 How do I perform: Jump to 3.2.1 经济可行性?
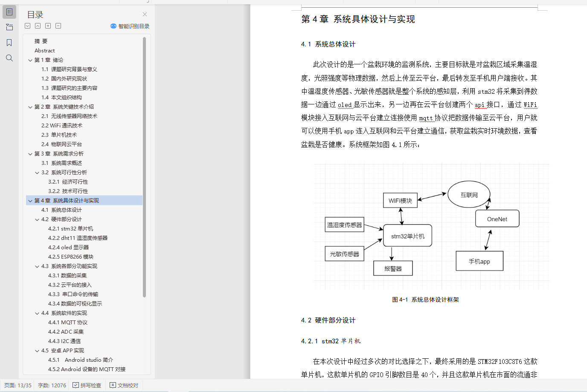[x=68, y=182]
